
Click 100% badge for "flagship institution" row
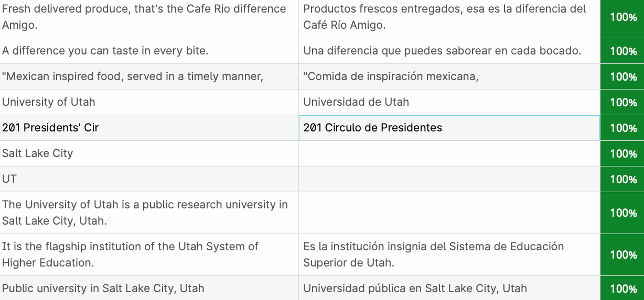tap(623, 254)
